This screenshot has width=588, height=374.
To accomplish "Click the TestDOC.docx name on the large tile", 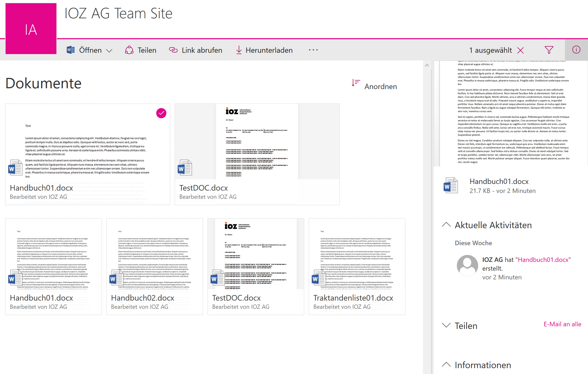I will click(x=203, y=188).
